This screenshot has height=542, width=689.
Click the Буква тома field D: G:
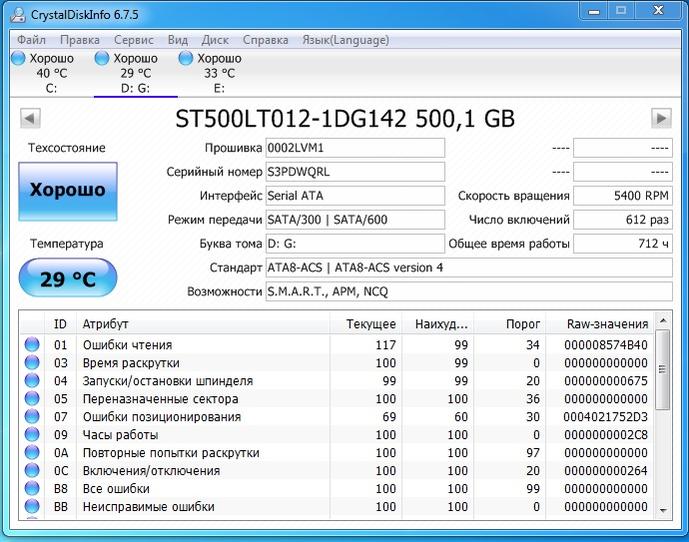click(x=355, y=244)
